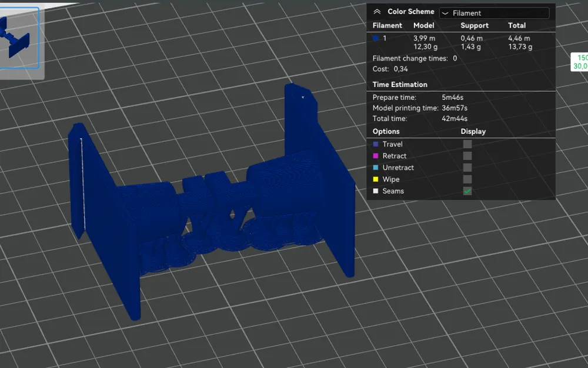Enable Unretract display checkbox
This screenshot has height=368, width=588.
click(467, 168)
